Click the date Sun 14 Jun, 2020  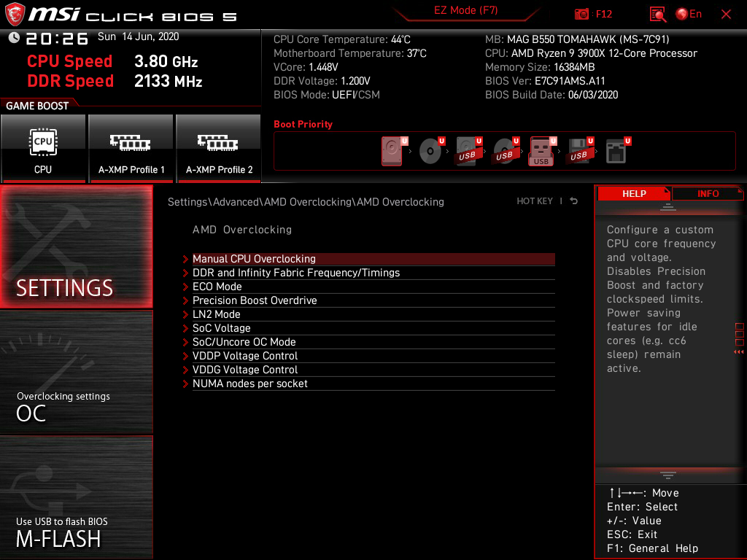coord(138,36)
